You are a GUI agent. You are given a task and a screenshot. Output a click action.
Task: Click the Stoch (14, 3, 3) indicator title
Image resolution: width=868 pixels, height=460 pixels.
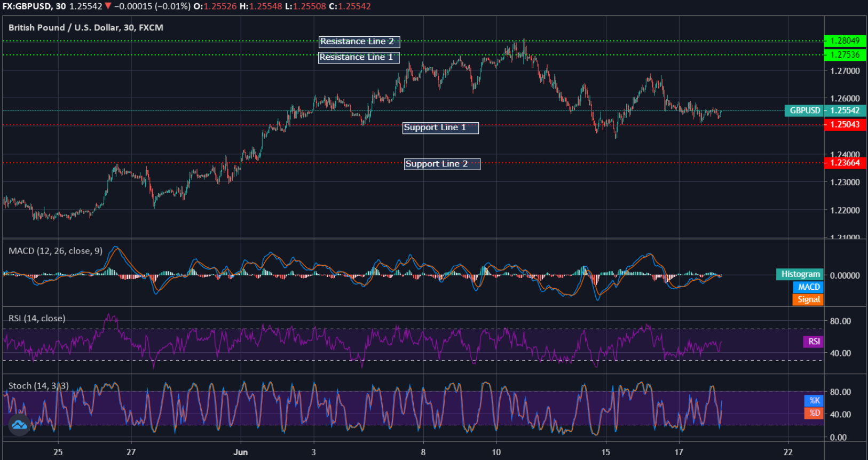point(38,386)
